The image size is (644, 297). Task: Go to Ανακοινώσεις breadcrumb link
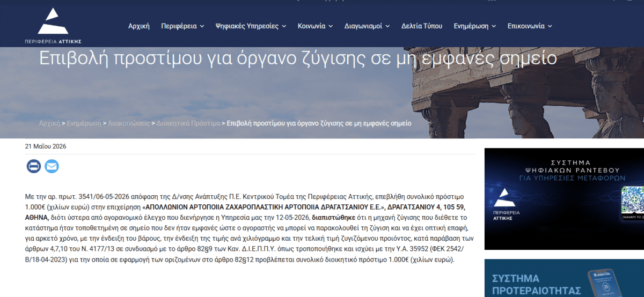(129, 123)
